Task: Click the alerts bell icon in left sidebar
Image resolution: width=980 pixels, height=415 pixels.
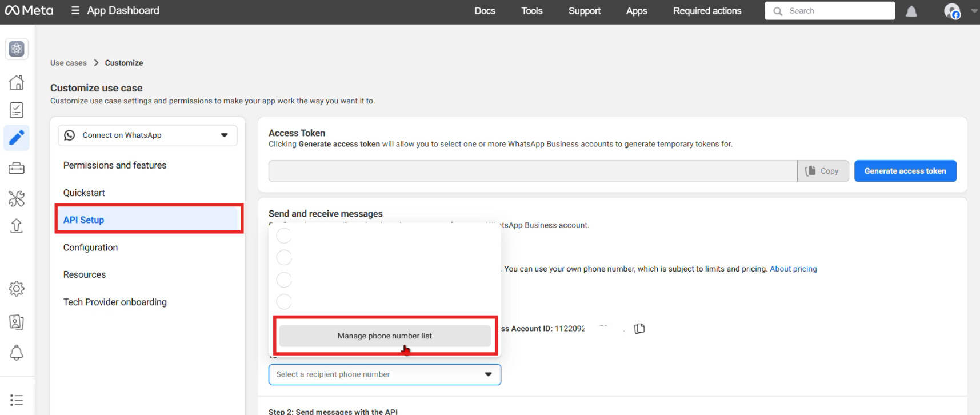Action: (17, 353)
